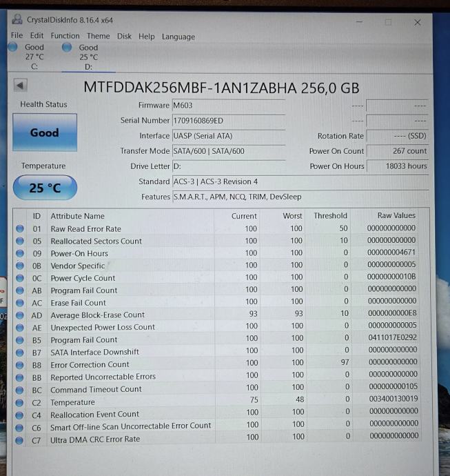Open the Edit menu

(37, 36)
